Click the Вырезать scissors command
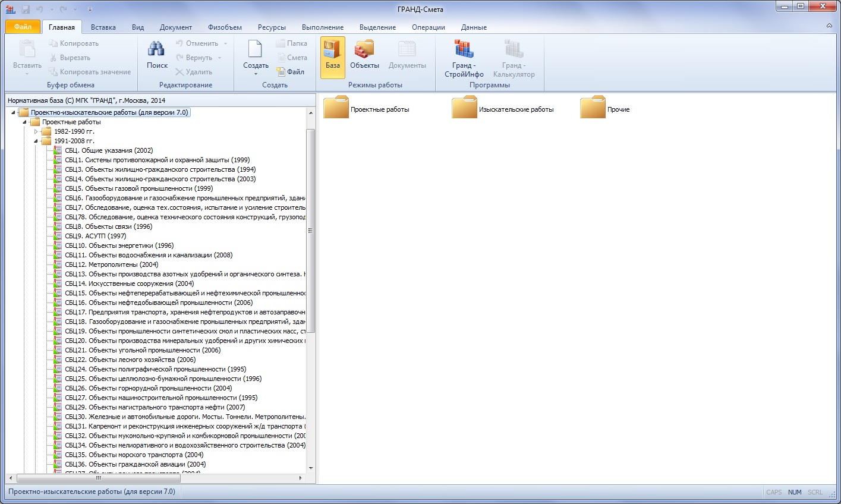Image resolution: width=841 pixels, height=504 pixels. (x=70, y=58)
